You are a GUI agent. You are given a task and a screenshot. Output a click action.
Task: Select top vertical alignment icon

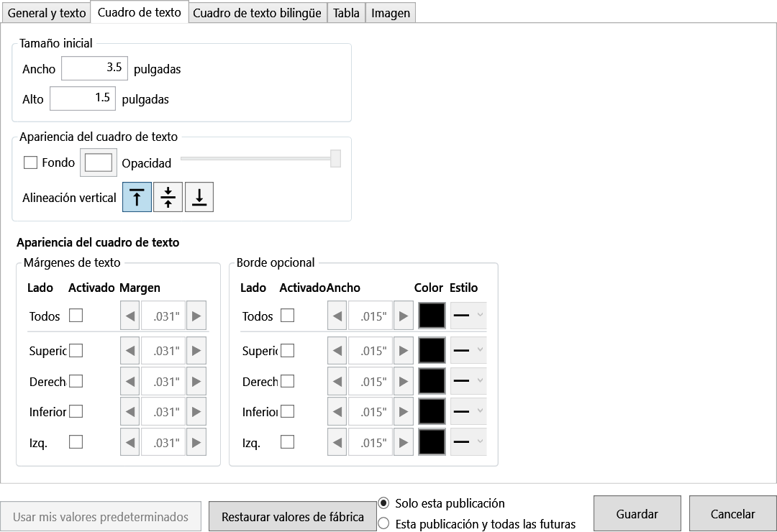137,197
